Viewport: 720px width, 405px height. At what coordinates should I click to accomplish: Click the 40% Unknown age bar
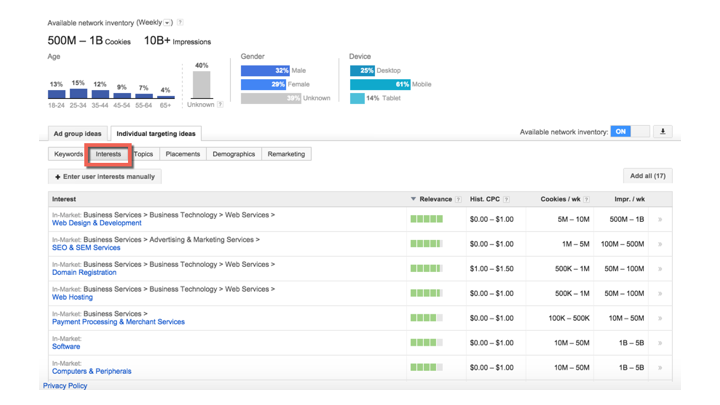point(202,84)
